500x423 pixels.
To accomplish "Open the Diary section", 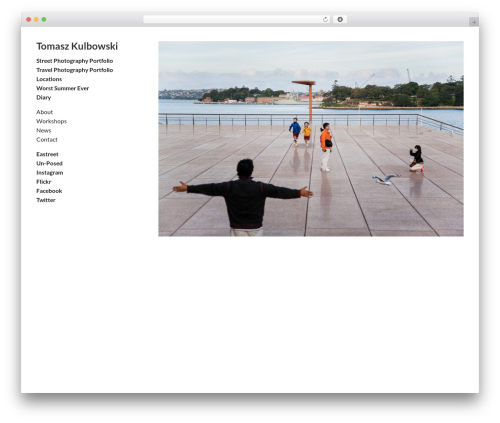I will (44, 97).
